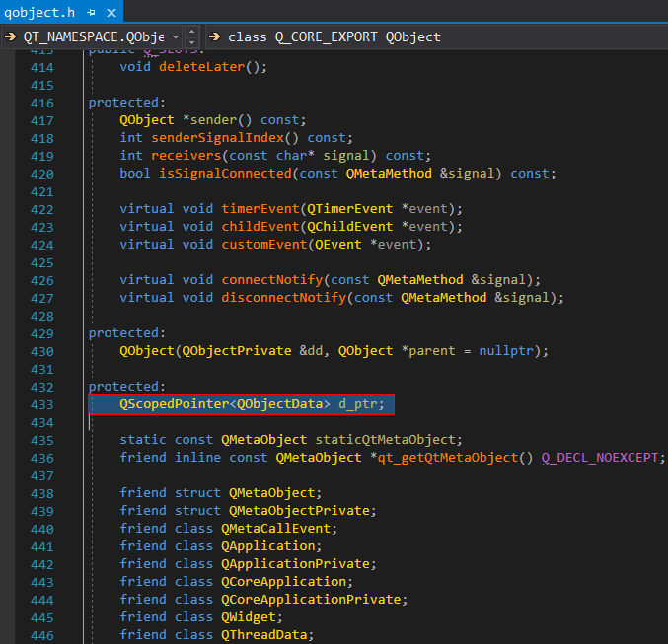This screenshot has width=668, height=644.
Task: Click line number 446
Action: point(42,635)
